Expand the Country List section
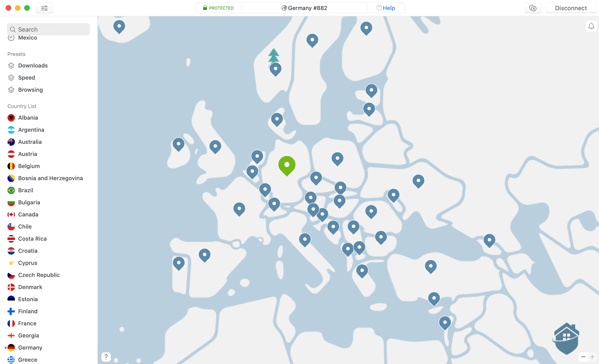 tap(22, 106)
